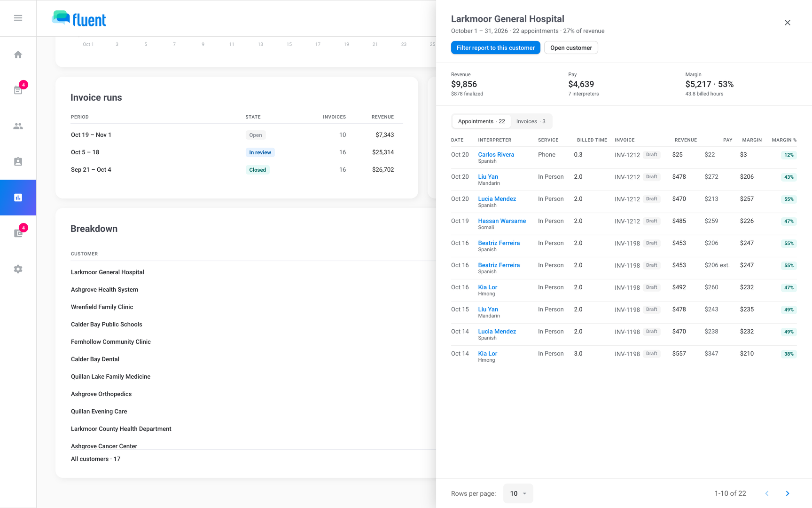
Task: Click the Oct 19 – Nov 1 invoice run
Action: click(237, 135)
